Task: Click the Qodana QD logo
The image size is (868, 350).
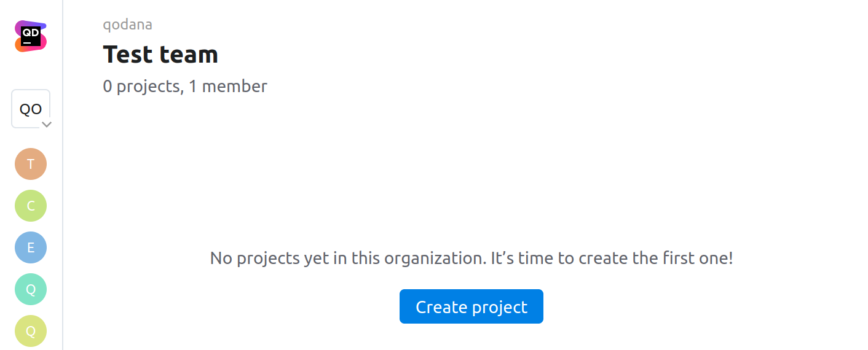Action: (31, 36)
